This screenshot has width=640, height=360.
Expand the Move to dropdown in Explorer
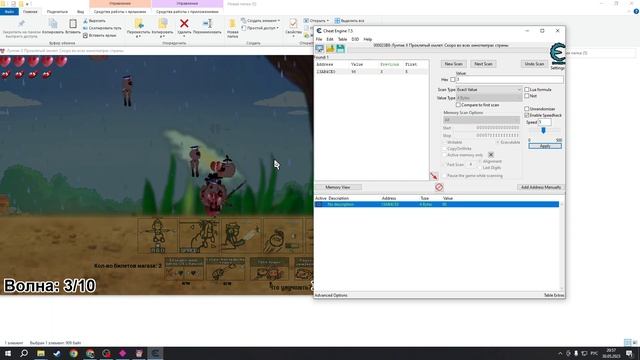[139, 36]
